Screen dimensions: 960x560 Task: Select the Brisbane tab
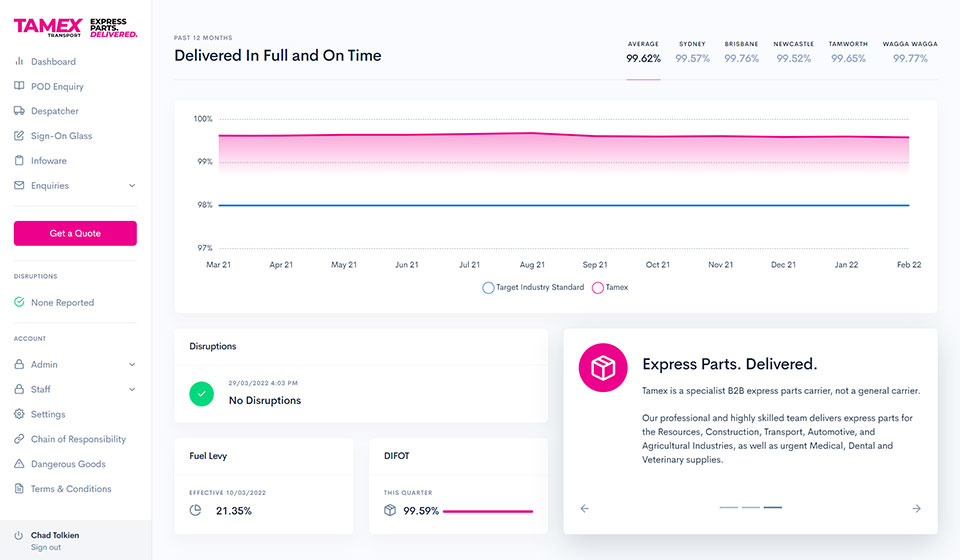click(x=741, y=53)
